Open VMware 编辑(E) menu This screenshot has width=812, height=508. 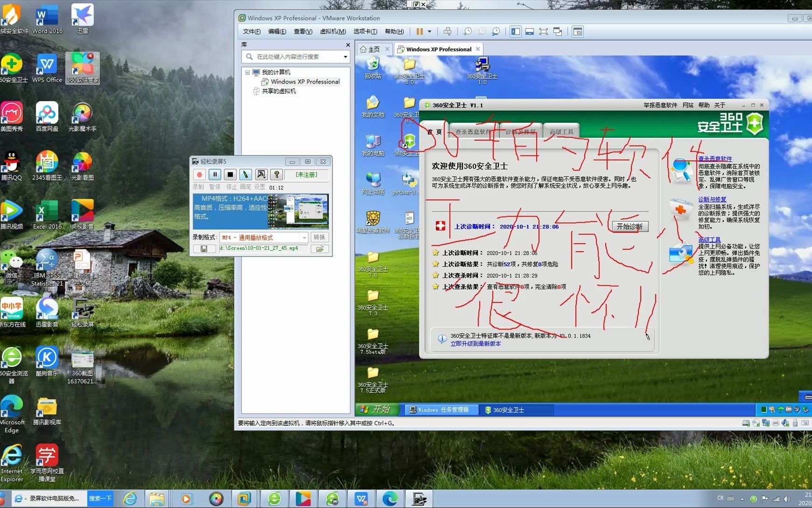tap(277, 32)
